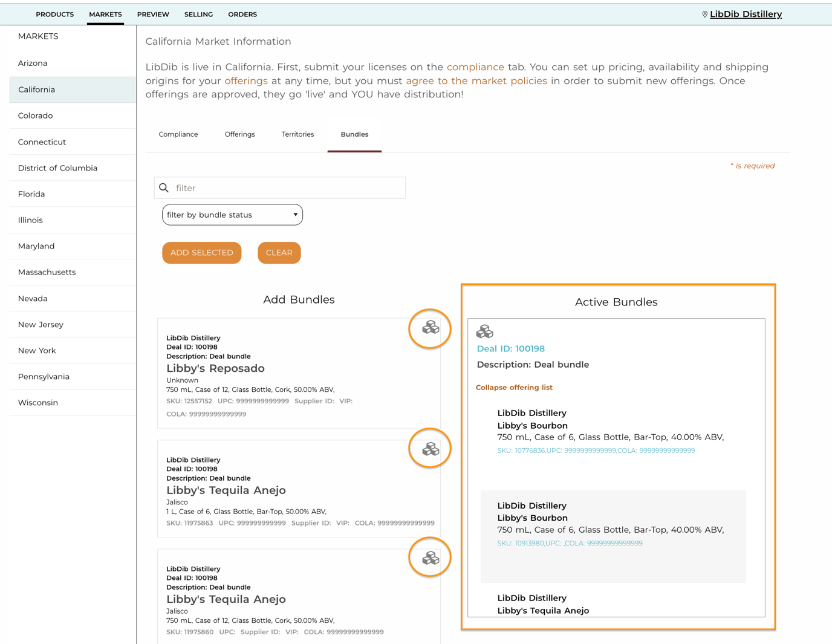
Task: Click the ADD SELECTED button
Action: (202, 253)
